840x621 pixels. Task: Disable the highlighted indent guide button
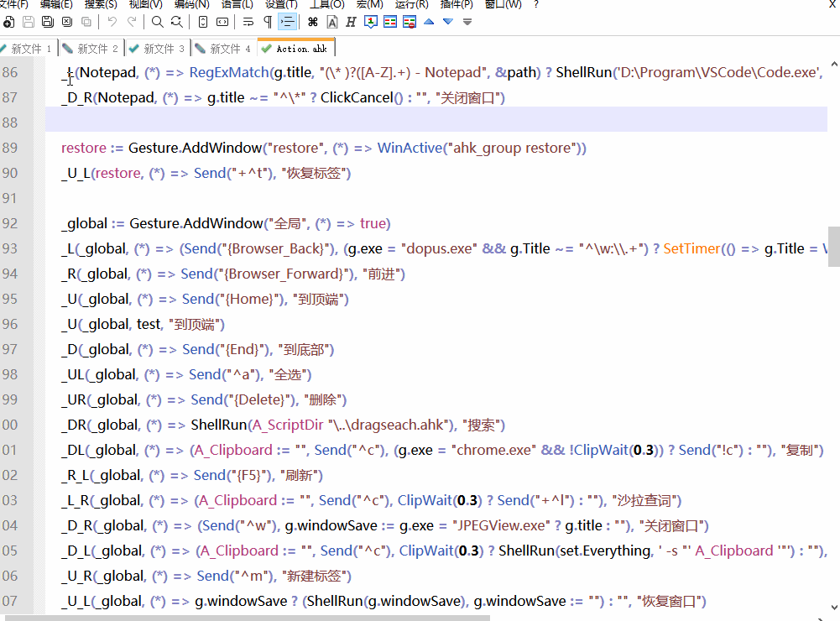tap(287, 22)
